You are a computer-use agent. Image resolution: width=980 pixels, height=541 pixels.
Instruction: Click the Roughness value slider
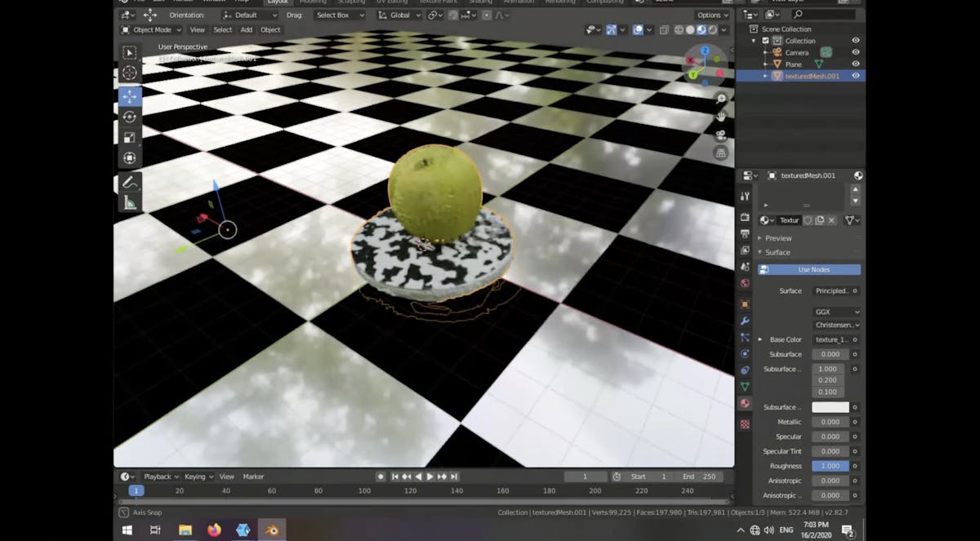[x=831, y=466]
